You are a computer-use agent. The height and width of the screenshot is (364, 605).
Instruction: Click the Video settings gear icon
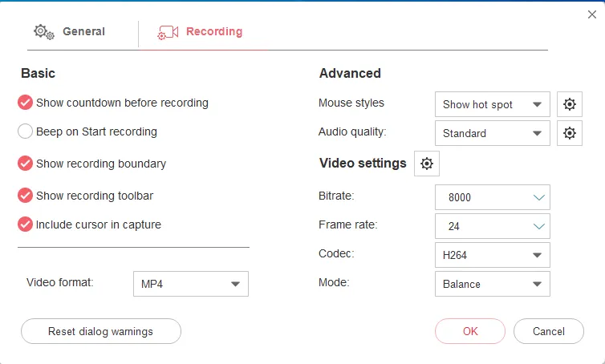pyautogui.click(x=427, y=164)
